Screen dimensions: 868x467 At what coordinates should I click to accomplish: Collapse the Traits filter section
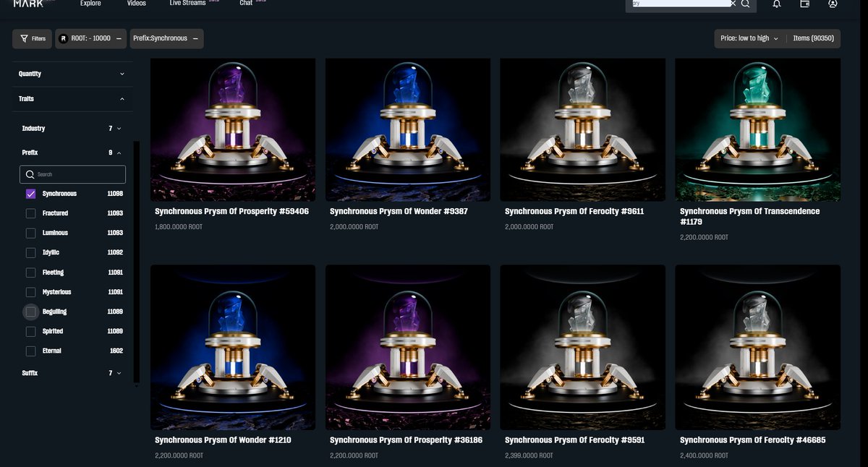[72, 99]
